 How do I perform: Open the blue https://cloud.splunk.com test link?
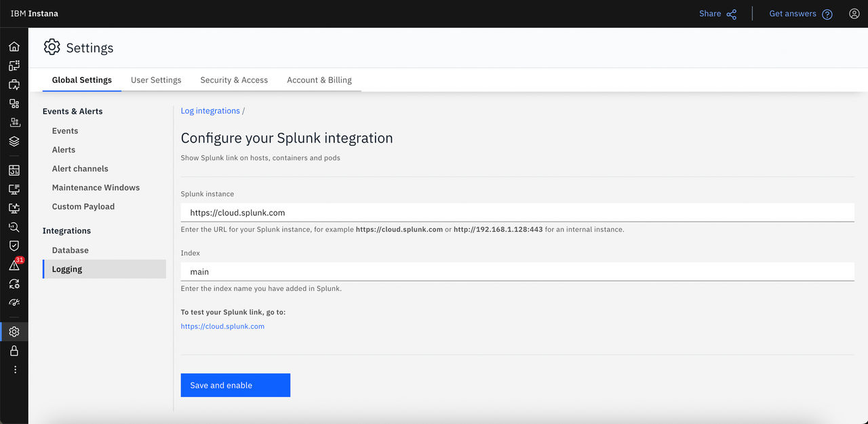point(222,326)
